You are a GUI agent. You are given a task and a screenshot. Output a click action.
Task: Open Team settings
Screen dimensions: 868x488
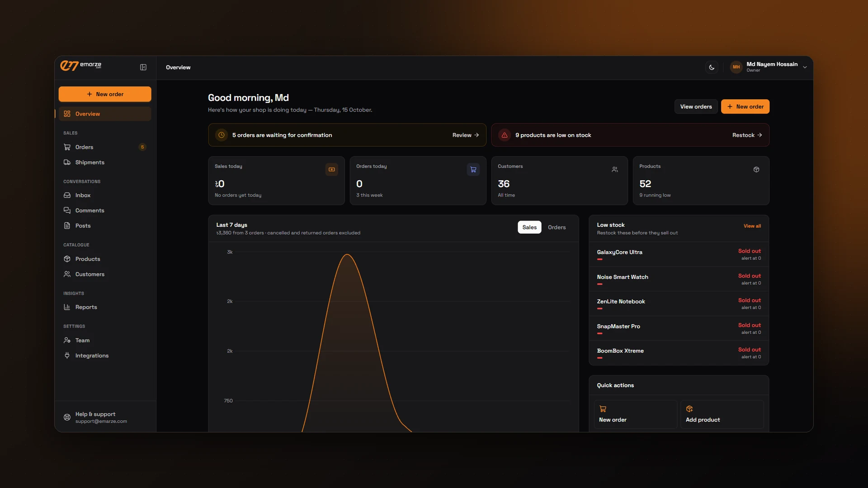point(105,340)
